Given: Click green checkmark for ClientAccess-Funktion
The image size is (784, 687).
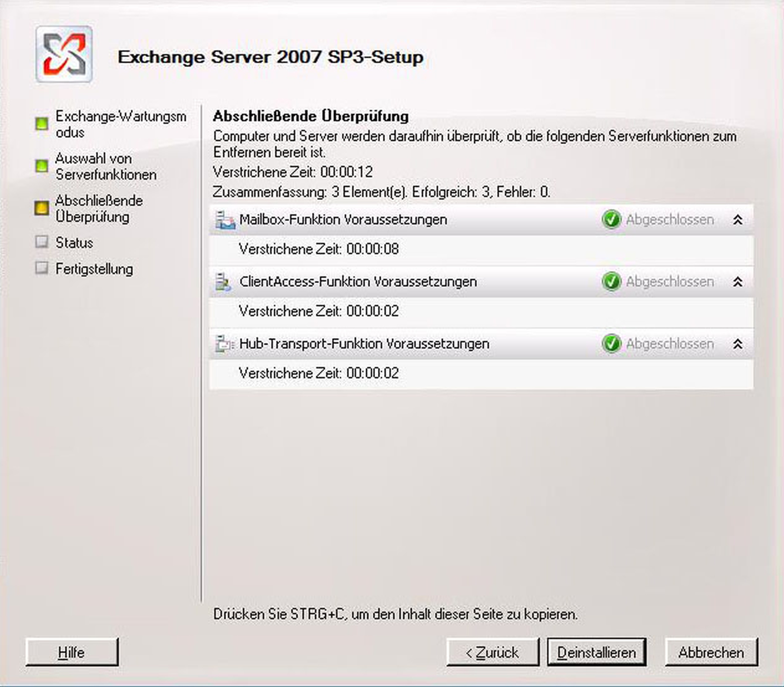Looking at the screenshot, I should (x=611, y=282).
